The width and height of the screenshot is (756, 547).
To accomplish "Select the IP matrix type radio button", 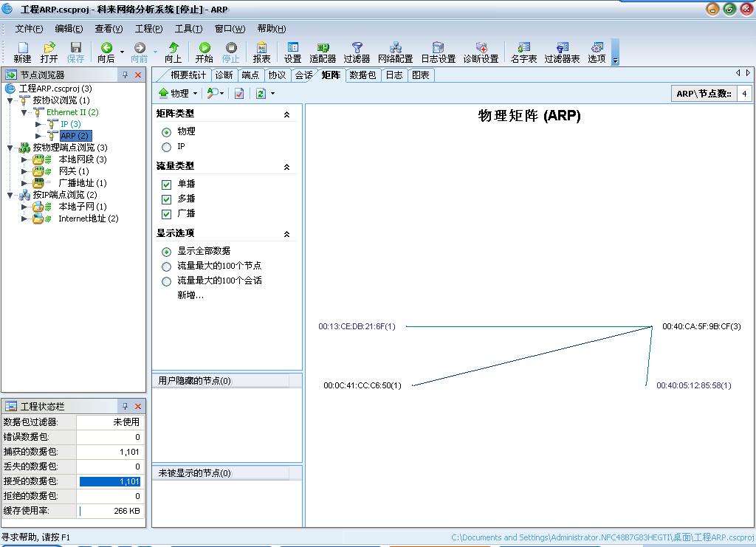I will pos(167,147).
